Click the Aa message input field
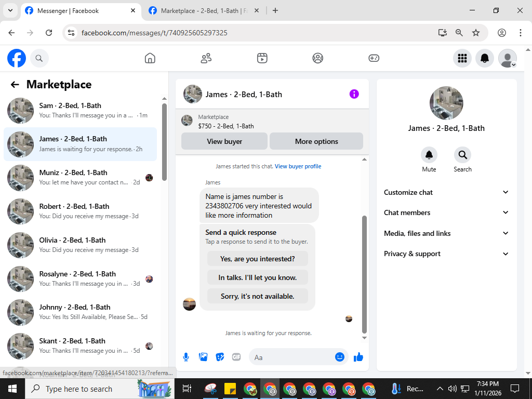 [292, 357]
